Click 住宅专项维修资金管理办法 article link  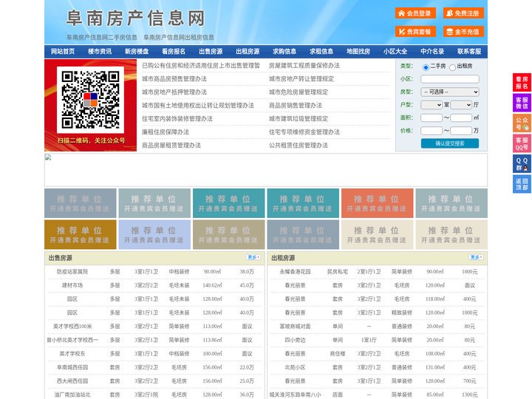(x=304, y=132)
